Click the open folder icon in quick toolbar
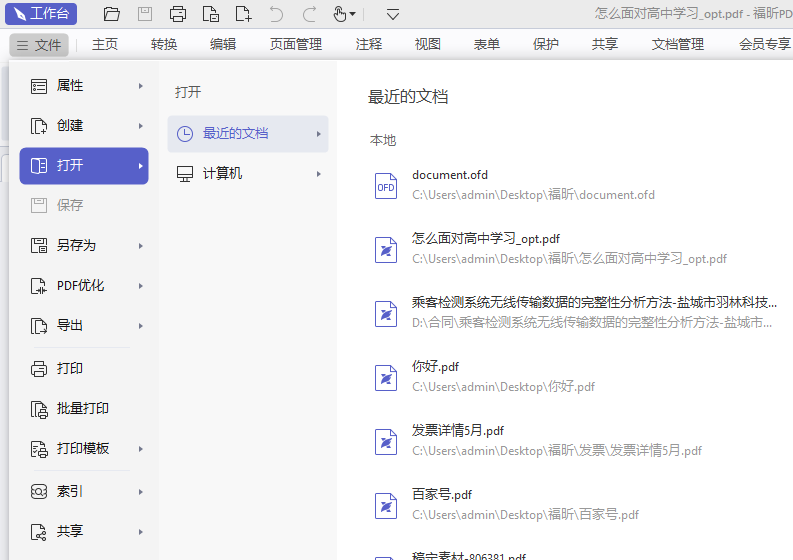This screenshot has width=793, height=560. pyautogui.click(x=112, y=14)
